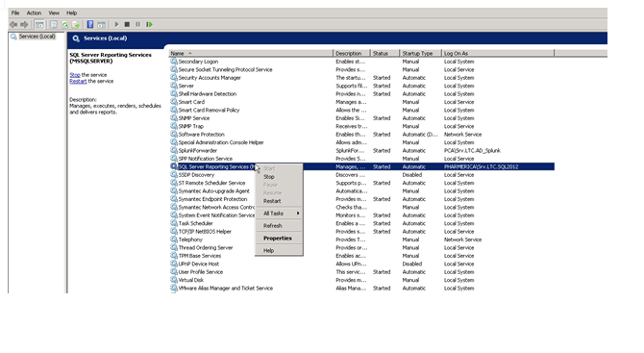Open the Action menu
Image resolution: width=644 pixels, height=353 pixels.
pyautogui.click(x=34, y=13)
